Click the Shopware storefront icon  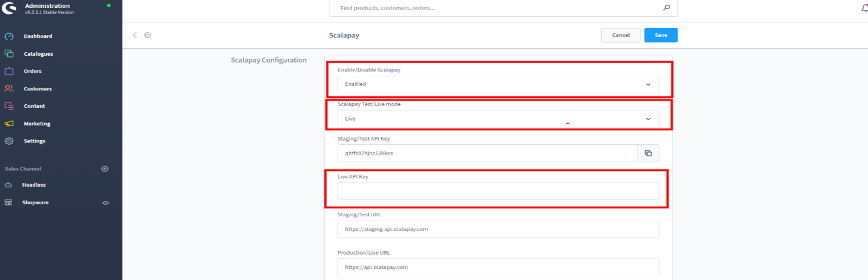[x=8, y=202]
